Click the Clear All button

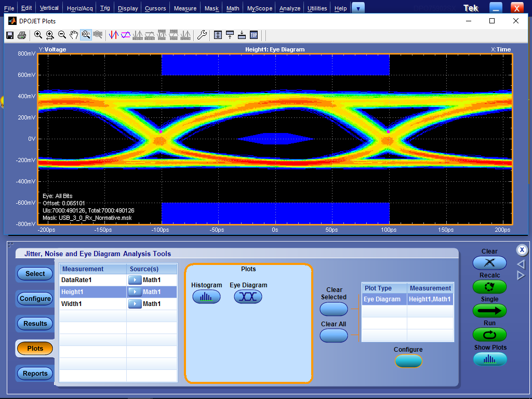[x=334, y=336]
